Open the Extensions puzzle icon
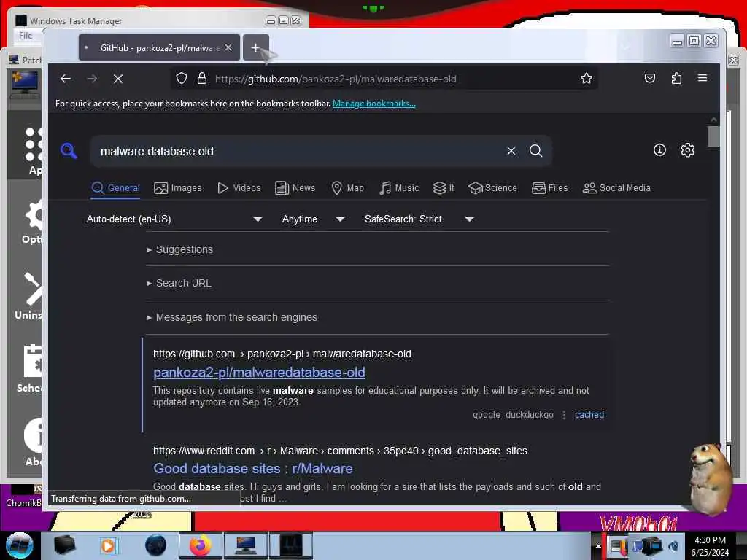 [676, 79]
